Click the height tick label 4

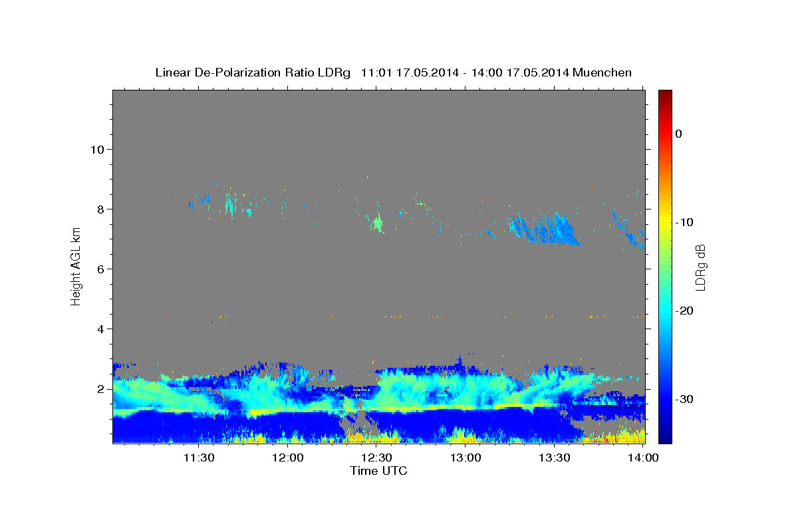point(100,329)
